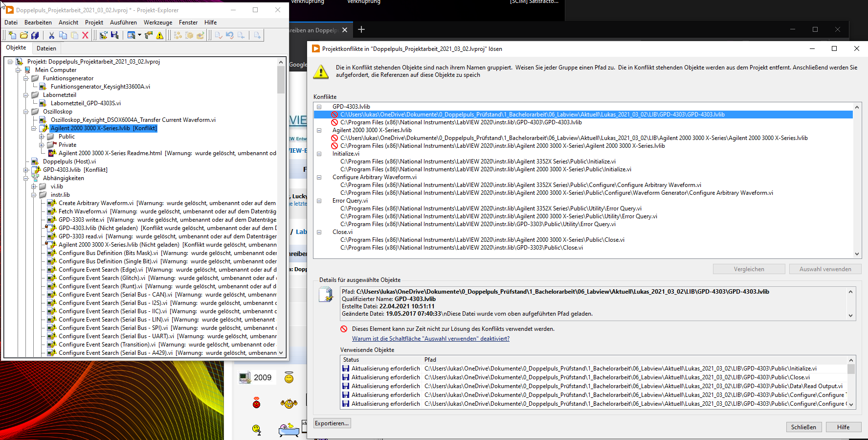
Task: Click the project icon with the pointing hand
Action: coord(149,35)
